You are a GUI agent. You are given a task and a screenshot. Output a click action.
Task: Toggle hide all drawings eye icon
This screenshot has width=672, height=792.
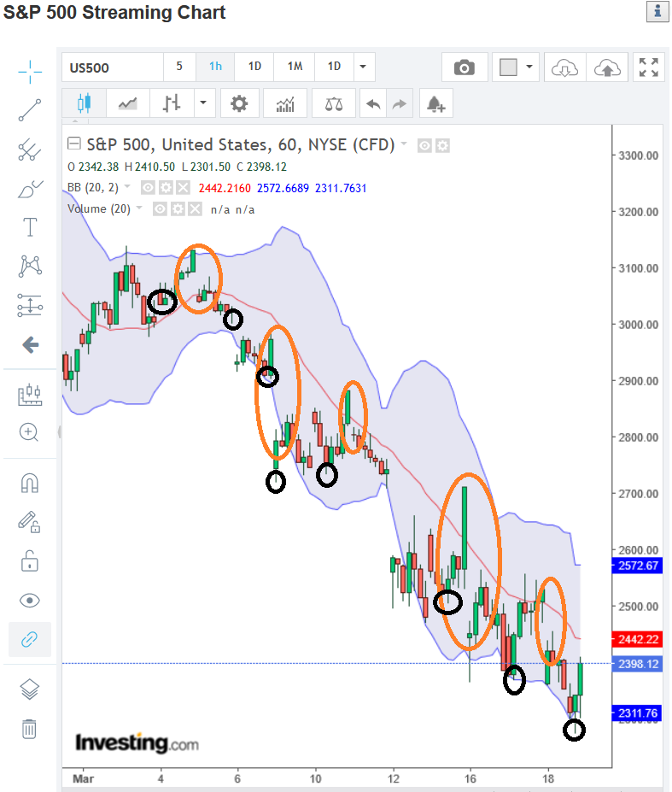pyautogui.click(x=30, y=600)
